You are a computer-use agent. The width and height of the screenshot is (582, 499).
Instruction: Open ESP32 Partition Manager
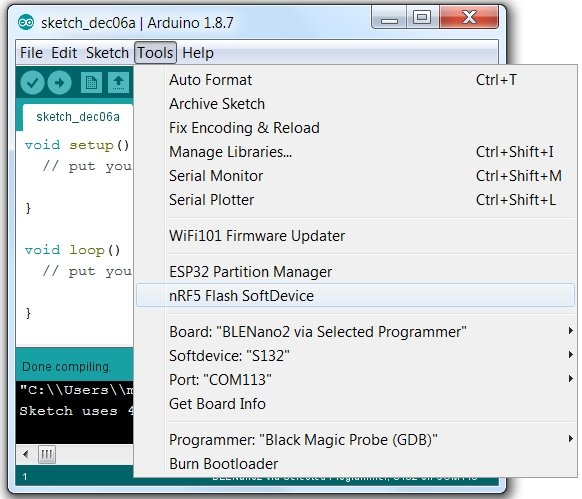[355, 272]
